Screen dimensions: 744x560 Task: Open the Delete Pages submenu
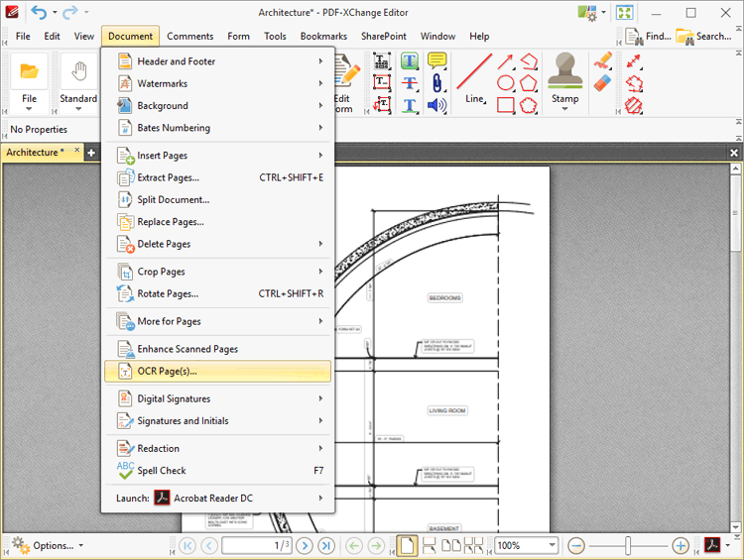pyautogui.click(x=218, y=244)
